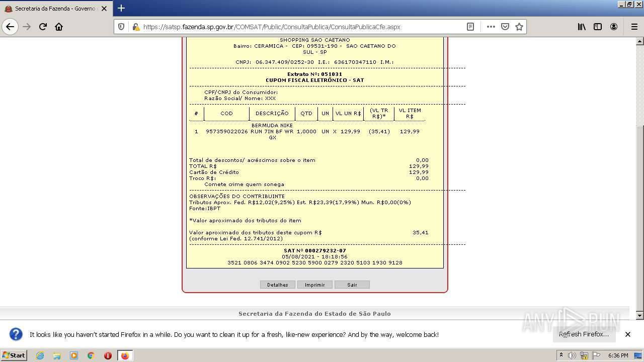This screenshot has height=362, width=644.
Task: Open the Firefox hamburger menu
Action: coord(634,27)
